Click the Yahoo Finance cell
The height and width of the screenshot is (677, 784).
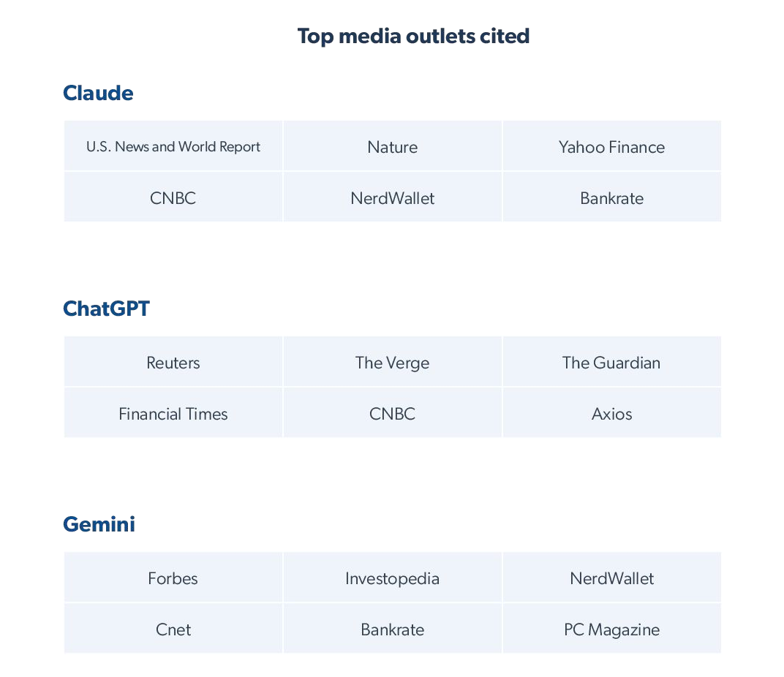[611, 147]
